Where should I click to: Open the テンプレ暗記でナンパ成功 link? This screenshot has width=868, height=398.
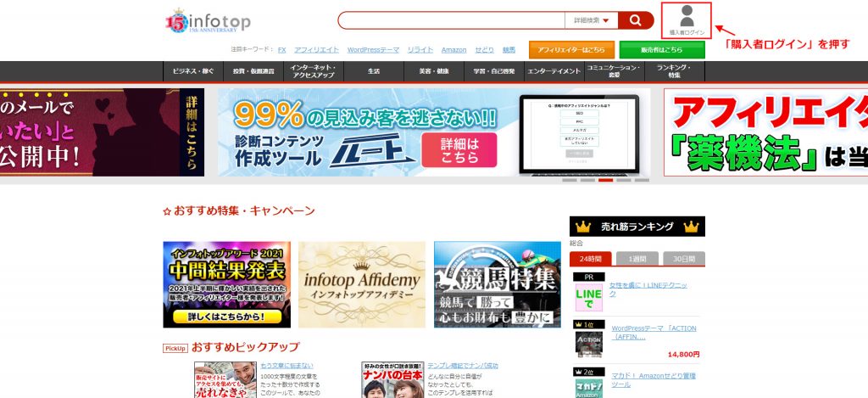pyautogui.click(x=463, y=366)
